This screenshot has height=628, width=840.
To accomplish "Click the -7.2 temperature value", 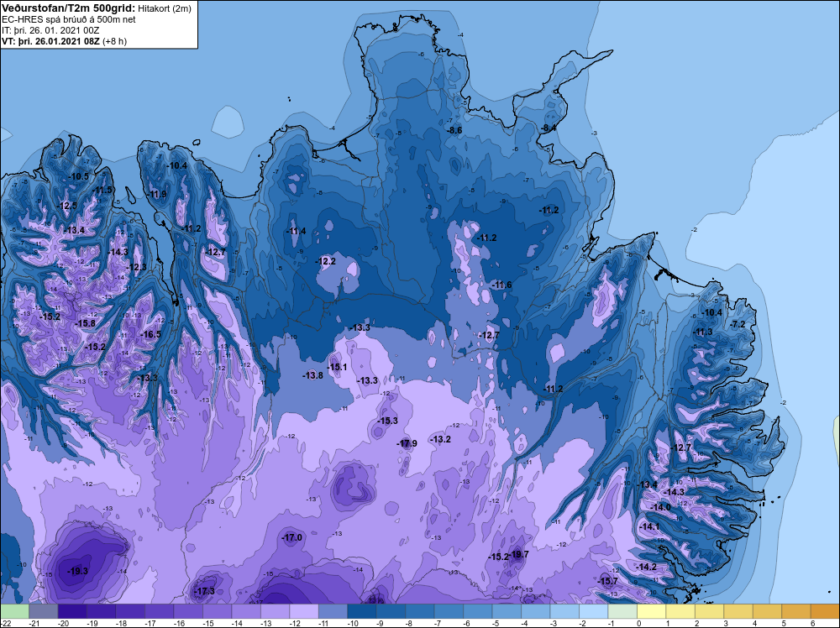I will (738, 324).
